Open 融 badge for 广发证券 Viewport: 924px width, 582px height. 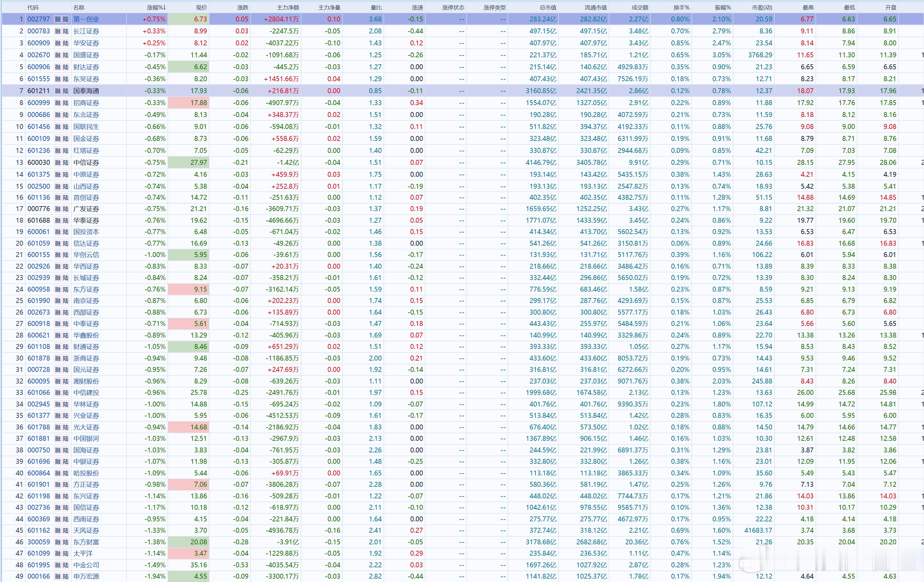(x=58, y=209)
